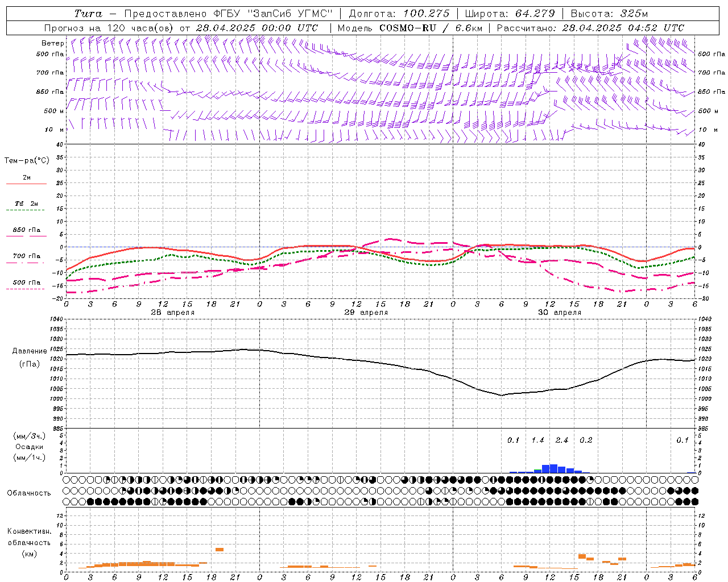Viewport: 728px width, 582px height.
Task: Click the "Конвективн." panel label
Action: click(29, 531)
